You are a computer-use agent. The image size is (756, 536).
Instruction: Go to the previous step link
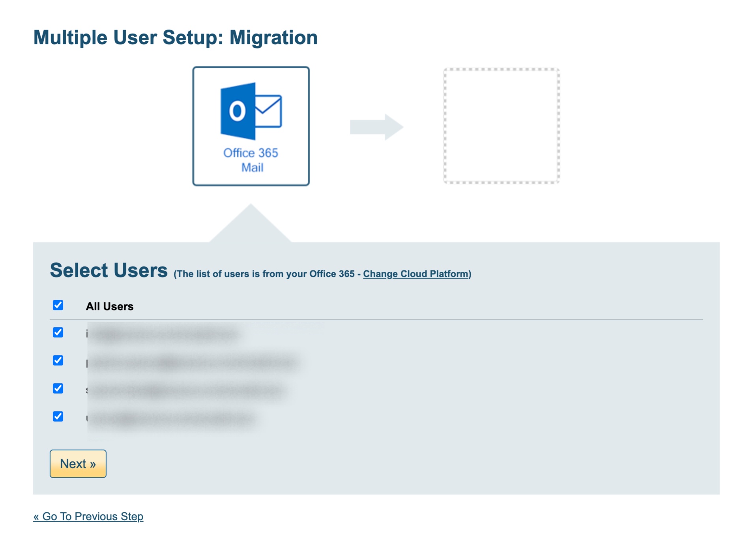click(x=88, y=516)
